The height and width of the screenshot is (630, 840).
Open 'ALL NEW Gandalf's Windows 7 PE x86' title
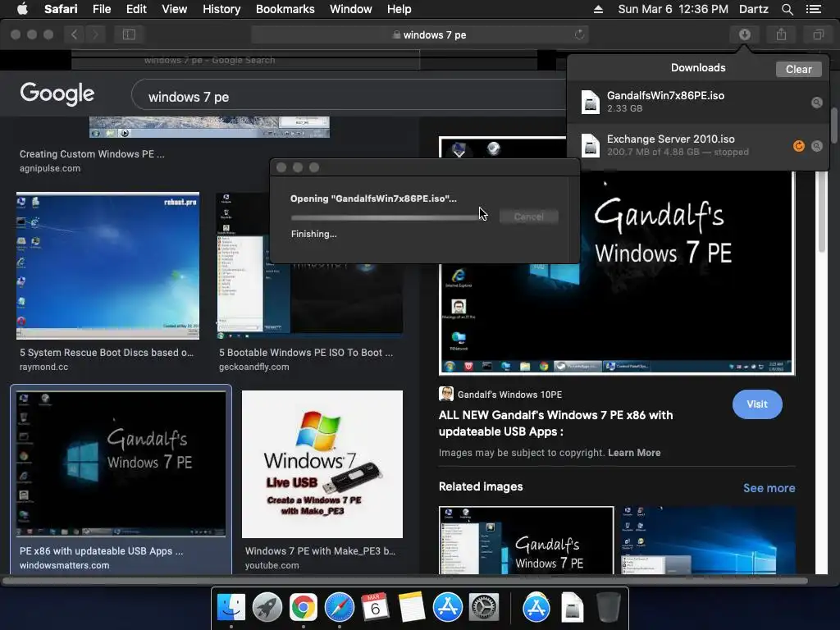(555, 423)
